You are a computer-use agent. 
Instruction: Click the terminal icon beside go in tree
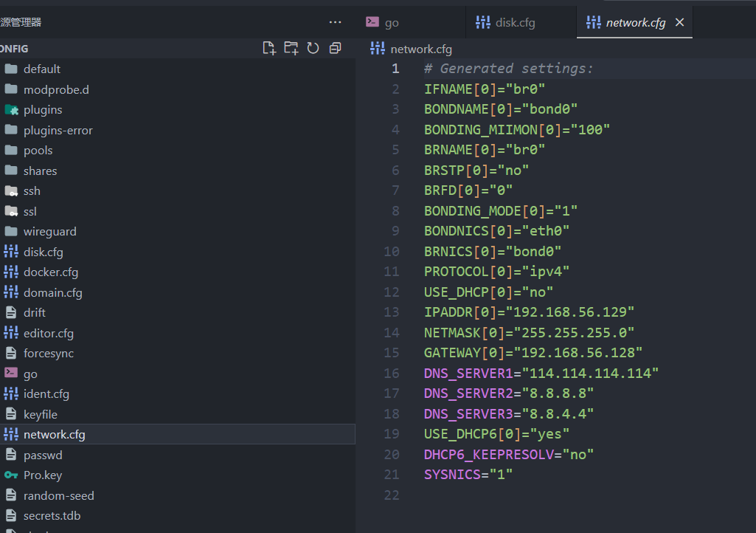(x=11, y=374)
